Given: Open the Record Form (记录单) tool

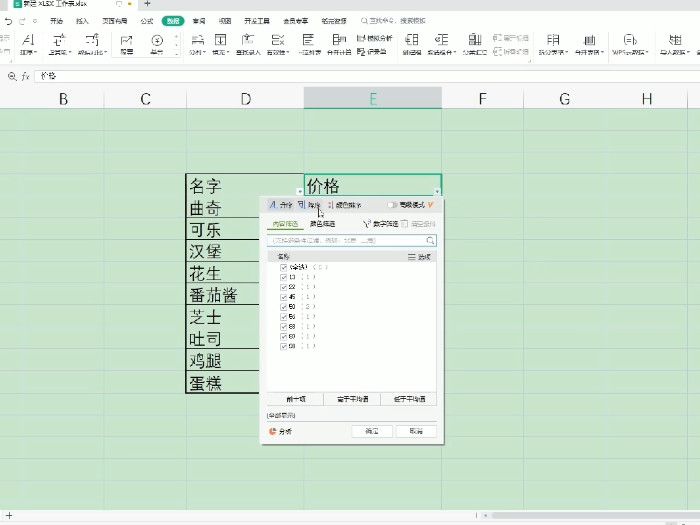Looking at the screenshot, I should [372, 52].
